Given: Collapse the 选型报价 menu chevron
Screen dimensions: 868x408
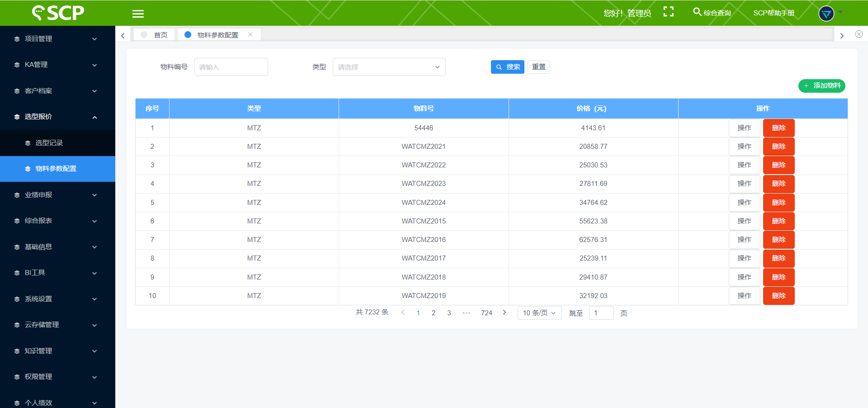Looking at the screenshot, I should click(x=94, y=117).
